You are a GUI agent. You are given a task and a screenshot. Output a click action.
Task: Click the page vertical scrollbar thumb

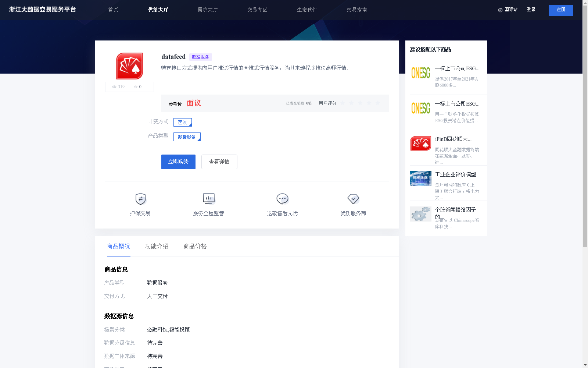pyautogui.click(x=585, y=126)
